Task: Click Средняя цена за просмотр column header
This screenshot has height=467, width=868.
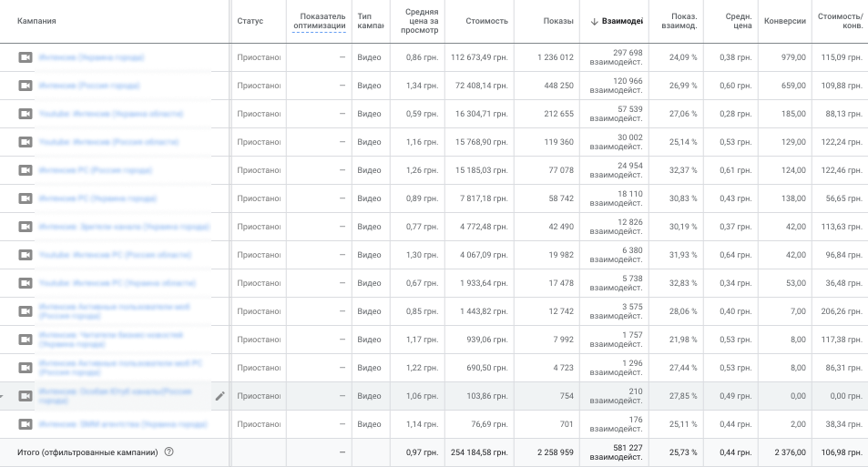Action: point(420,21)
